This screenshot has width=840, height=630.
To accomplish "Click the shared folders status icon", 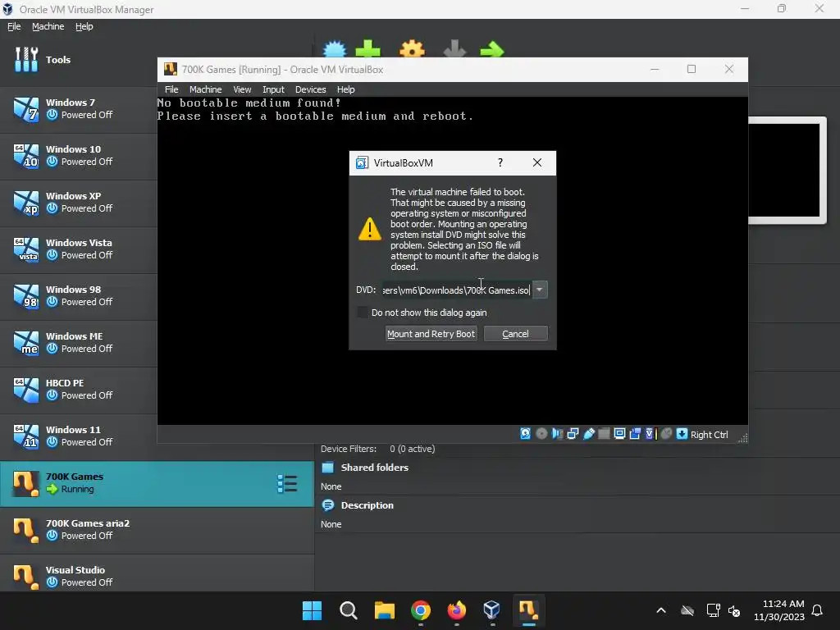I will point(604,434).
